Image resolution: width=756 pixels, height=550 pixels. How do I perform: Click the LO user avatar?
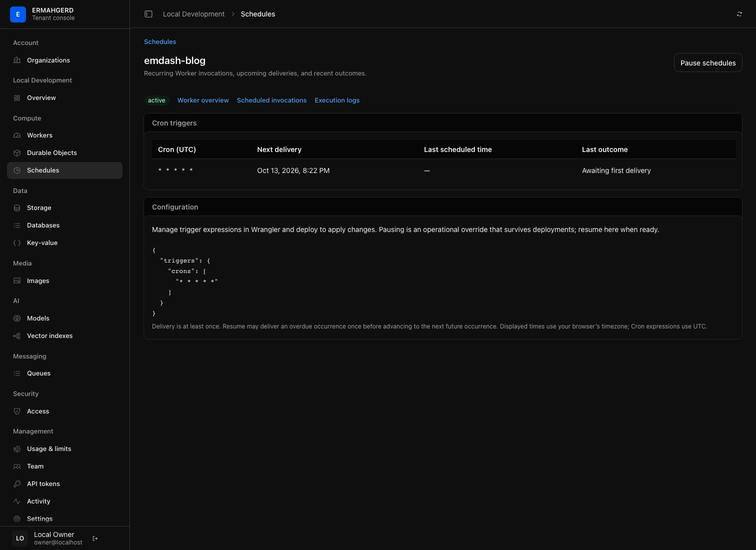(20, 538)
